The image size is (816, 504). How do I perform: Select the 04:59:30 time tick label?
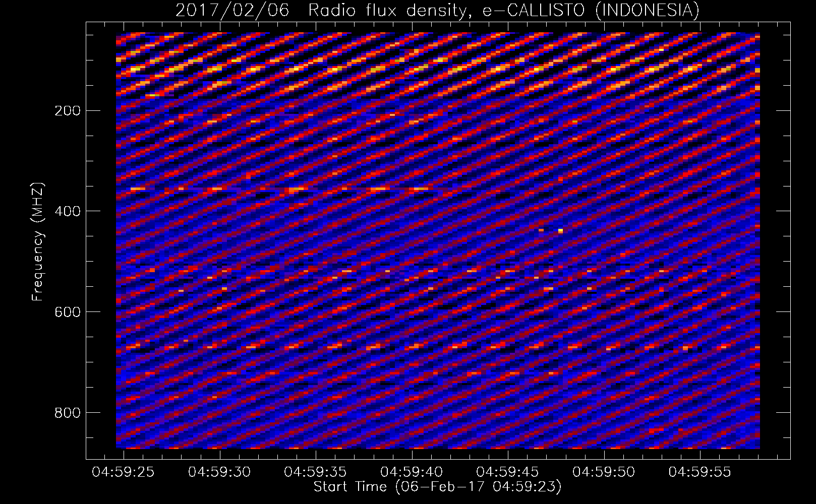[x=219, y=472]
